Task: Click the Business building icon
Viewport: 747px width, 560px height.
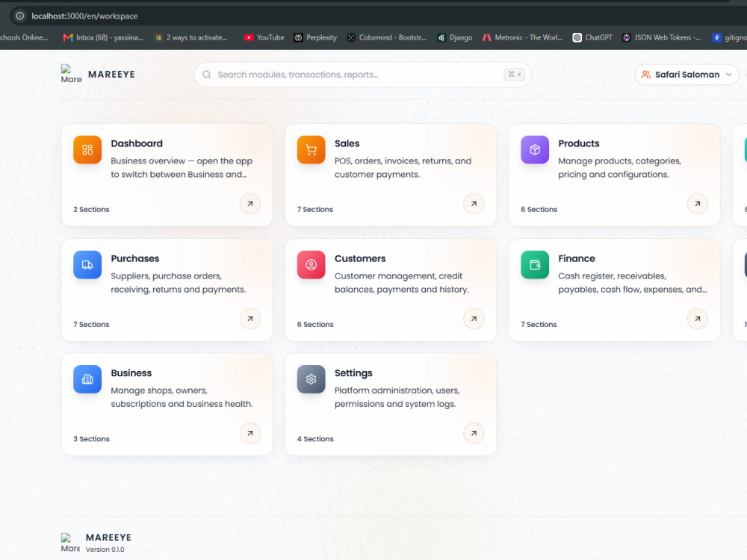Action: (x=87, y=379)
